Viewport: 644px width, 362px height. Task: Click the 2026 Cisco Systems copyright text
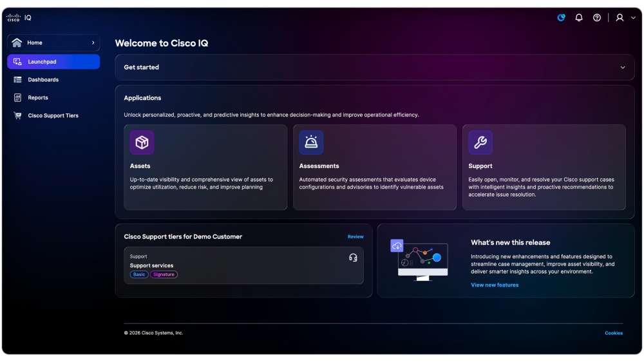pyautogui.click(x=154, y=333)
